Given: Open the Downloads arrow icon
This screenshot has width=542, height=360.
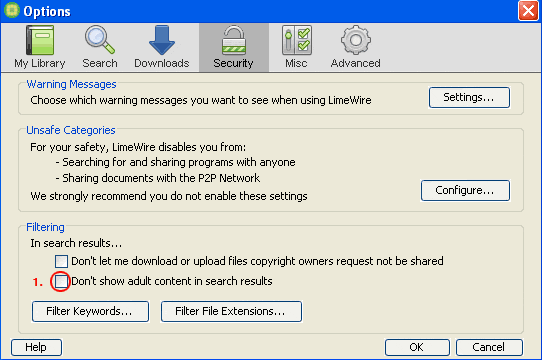Looking at the screenshot, I should [x=161, y=40].
